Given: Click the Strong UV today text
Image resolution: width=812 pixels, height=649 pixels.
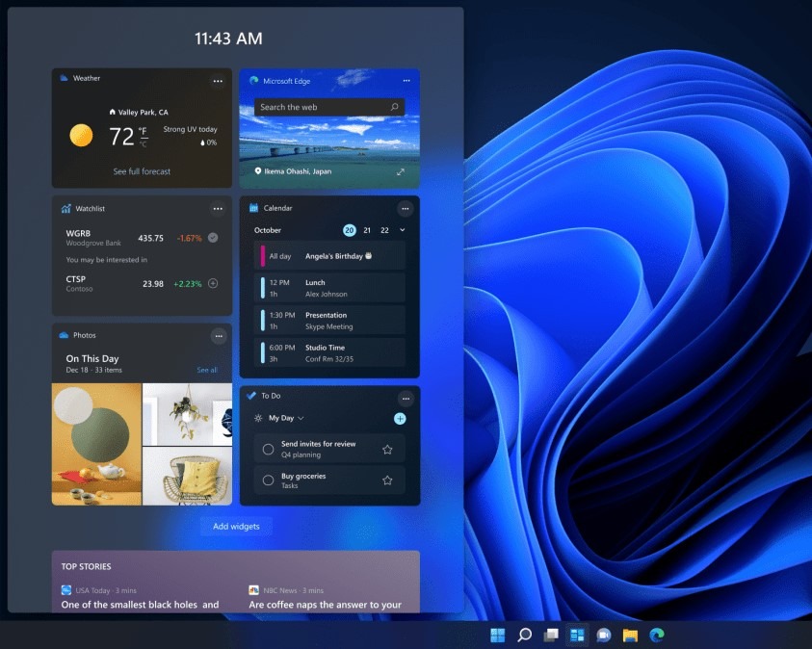Looking at the screenshot, I should pos(190,129).
